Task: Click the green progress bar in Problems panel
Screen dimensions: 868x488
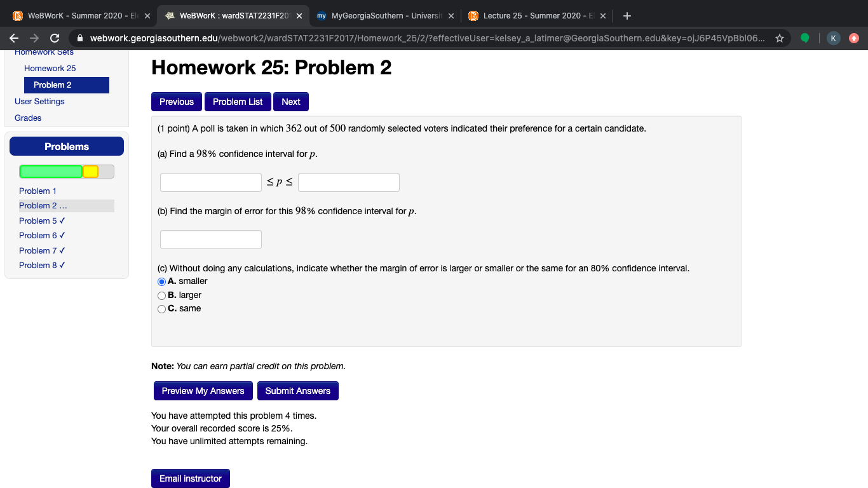Action: 51,171
